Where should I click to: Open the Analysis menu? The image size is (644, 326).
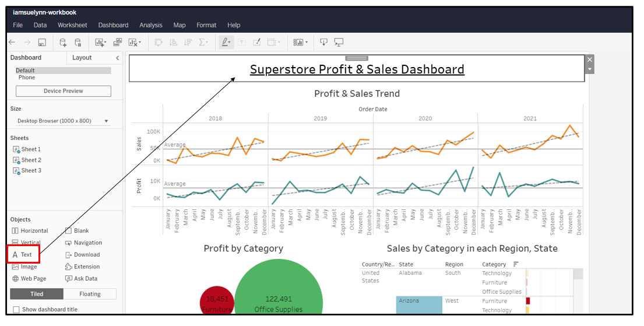151,25
